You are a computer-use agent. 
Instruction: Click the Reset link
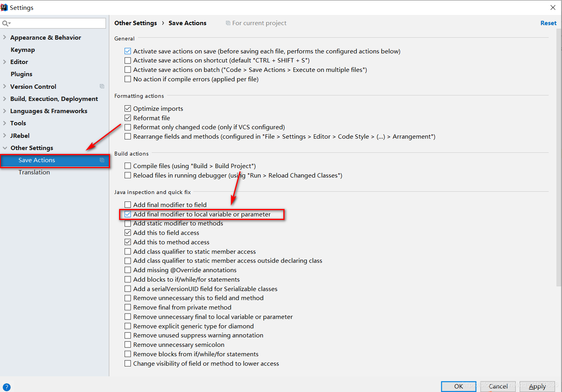548,23
